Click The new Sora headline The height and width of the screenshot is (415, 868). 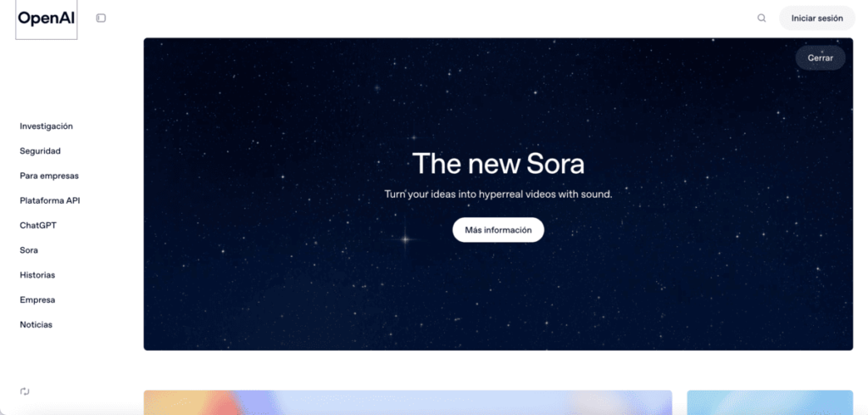coord(498,164)
